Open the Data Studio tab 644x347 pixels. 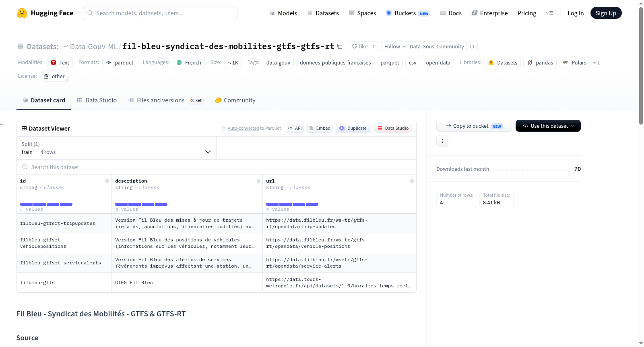(x=97, y=100)
